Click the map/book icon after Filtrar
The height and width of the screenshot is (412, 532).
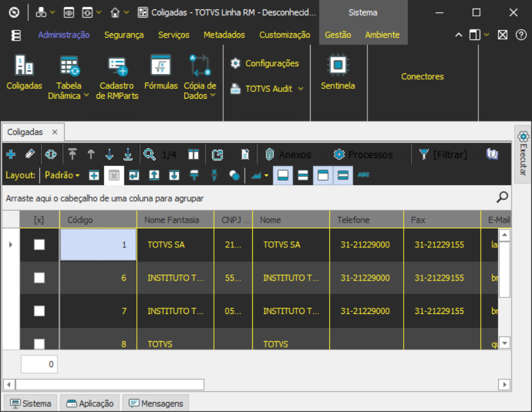493,154
